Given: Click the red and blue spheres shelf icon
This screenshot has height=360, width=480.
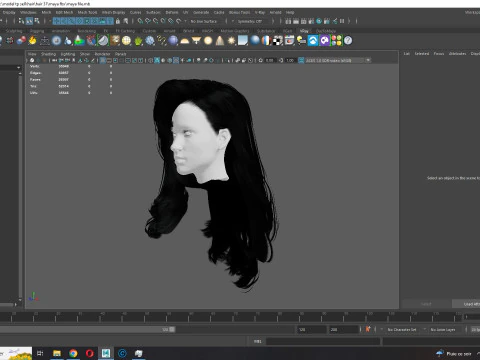Looking at the screenshot, I should point(21,41).
